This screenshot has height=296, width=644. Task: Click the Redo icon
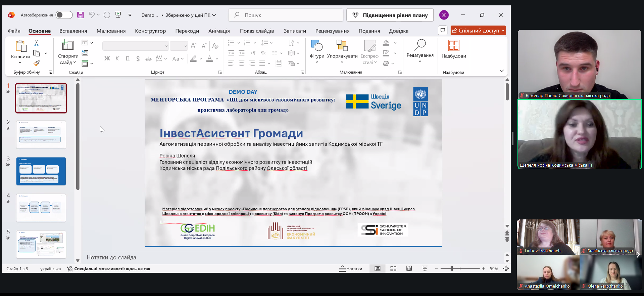pos(107,15)
